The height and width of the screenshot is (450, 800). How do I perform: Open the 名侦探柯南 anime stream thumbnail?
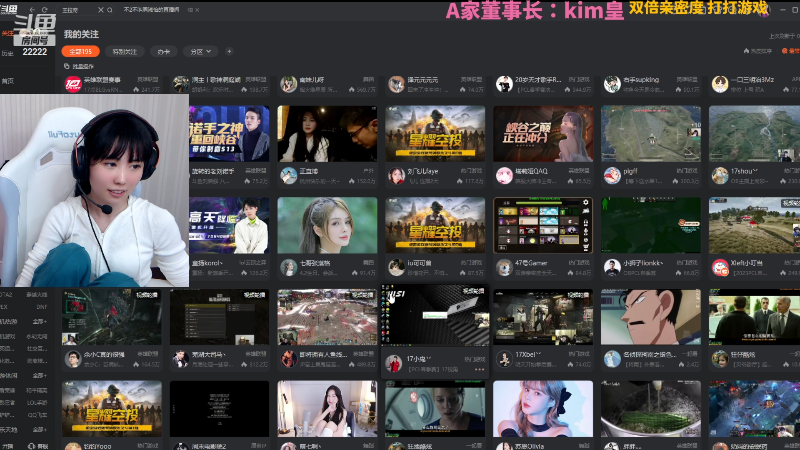click(651, 317)
